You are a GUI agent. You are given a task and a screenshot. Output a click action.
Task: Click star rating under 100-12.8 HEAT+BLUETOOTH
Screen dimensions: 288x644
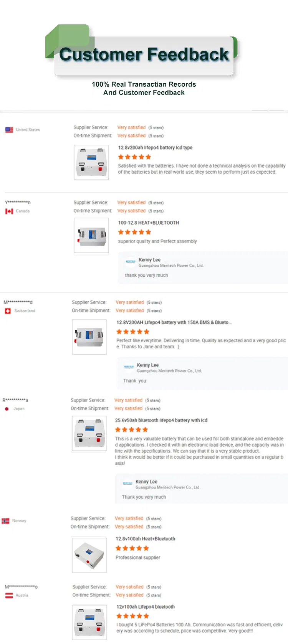click(x=134, y=232)
